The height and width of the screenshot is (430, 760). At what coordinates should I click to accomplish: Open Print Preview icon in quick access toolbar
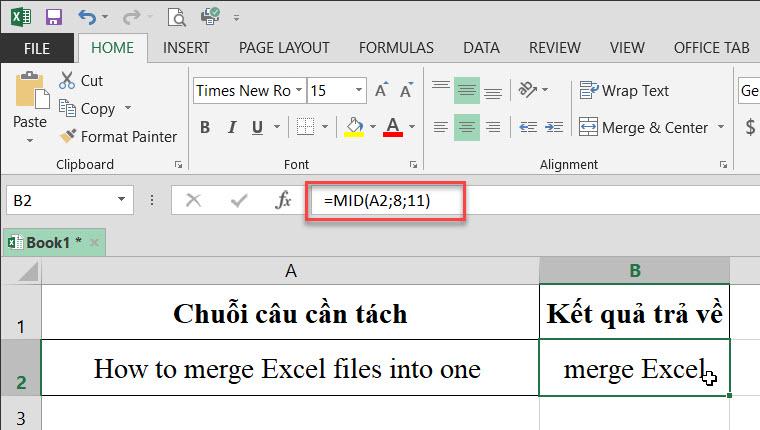tap(177, 17)
